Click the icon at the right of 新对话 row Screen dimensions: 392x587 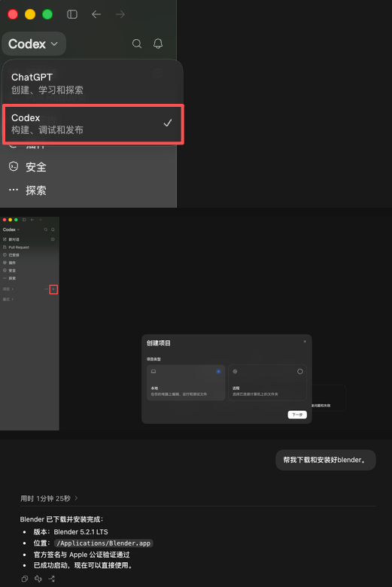point(53,239)
